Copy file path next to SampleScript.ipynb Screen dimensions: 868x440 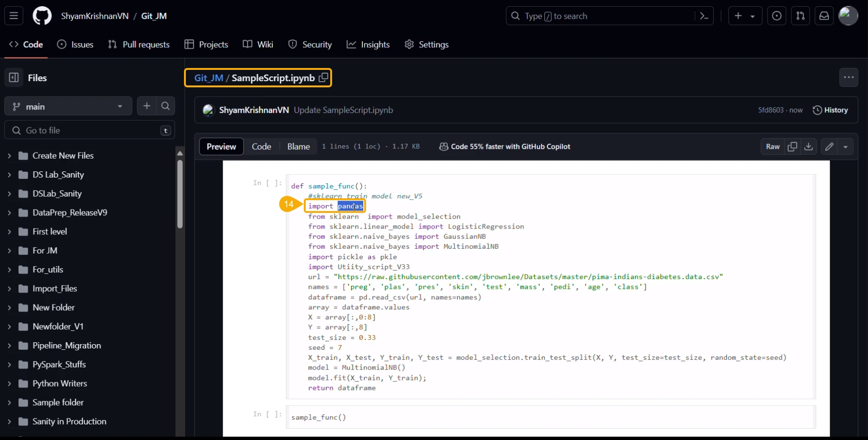pyautogui.click(x=323, y=78)
